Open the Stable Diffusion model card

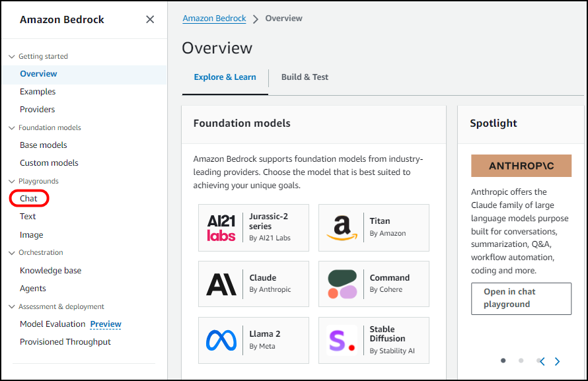[x=374, y=341]
